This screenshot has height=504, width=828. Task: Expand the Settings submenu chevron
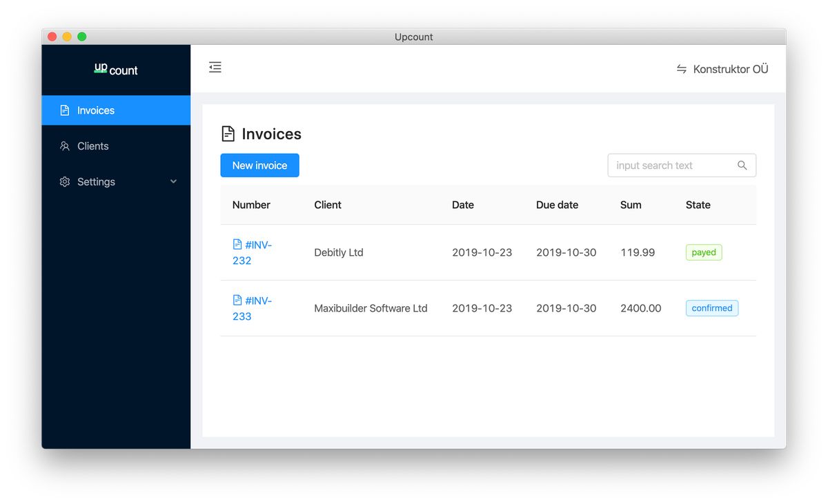click(173, 182)
